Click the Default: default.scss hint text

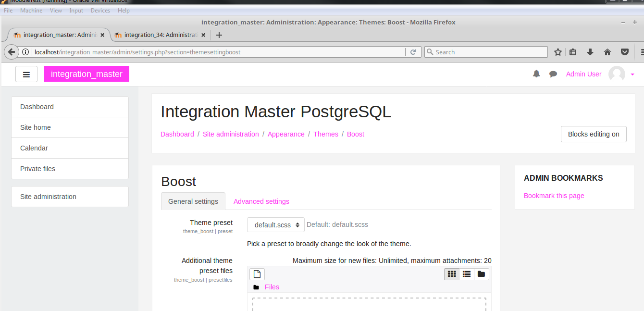pyautogui.click(x=337, y=224)
